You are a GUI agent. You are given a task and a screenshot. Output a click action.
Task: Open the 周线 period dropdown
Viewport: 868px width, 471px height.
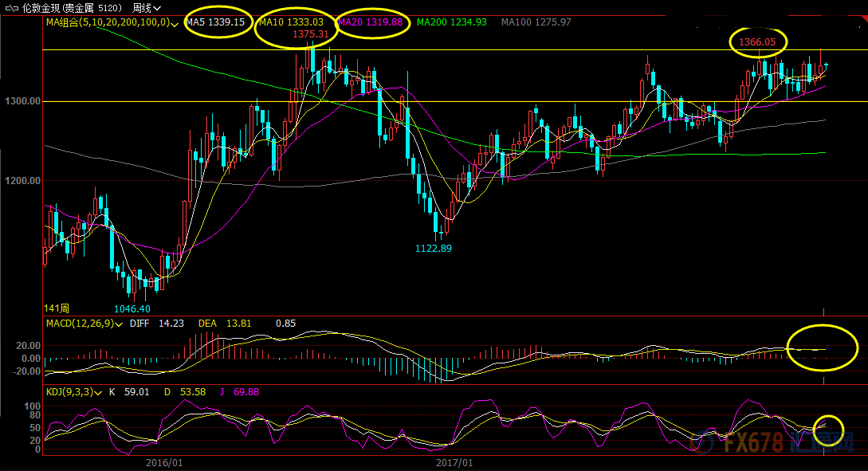pos(147,8)
